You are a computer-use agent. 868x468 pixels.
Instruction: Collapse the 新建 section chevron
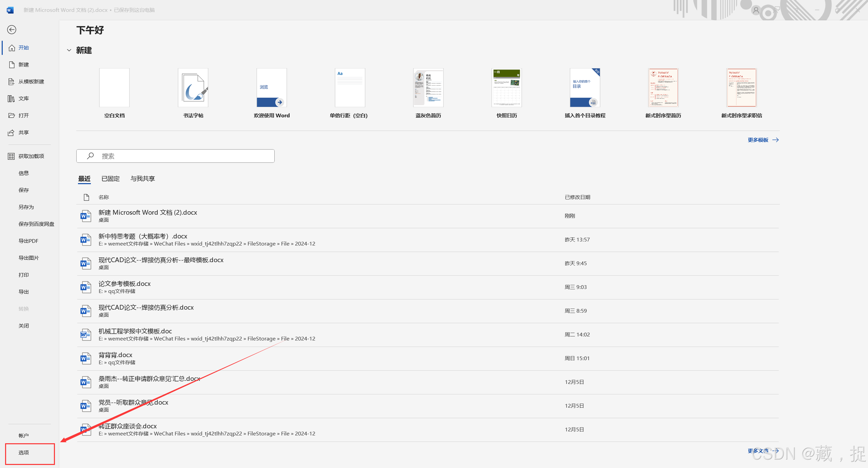69,51
